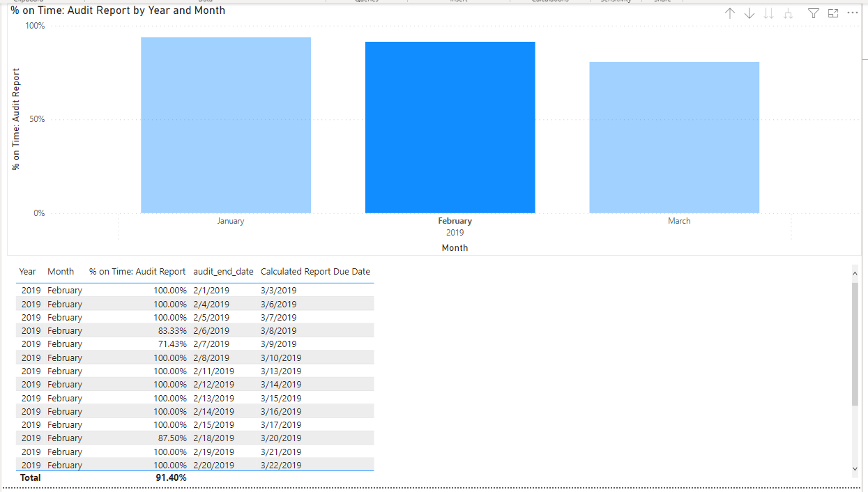Select the March bar in the chart
The width and height of the screenshot is (868, 492).
click(674, 137)
